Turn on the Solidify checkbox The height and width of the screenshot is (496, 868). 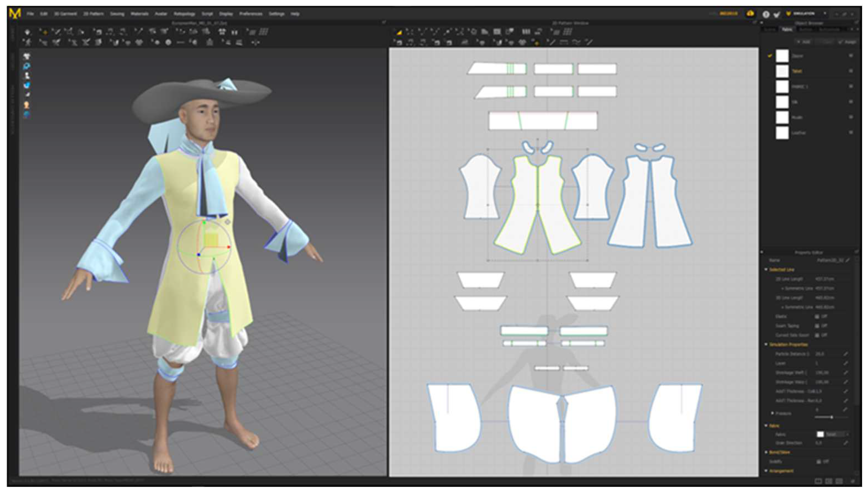[818, 461]
